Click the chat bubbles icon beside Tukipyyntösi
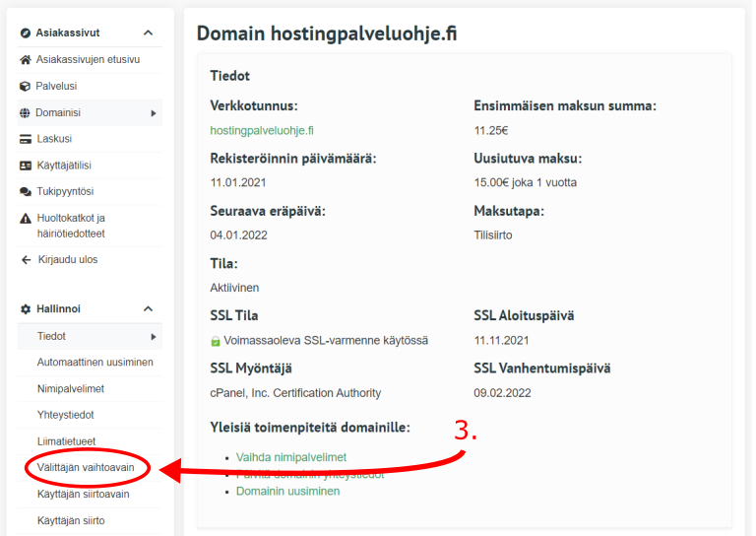 tap(26, 192)
